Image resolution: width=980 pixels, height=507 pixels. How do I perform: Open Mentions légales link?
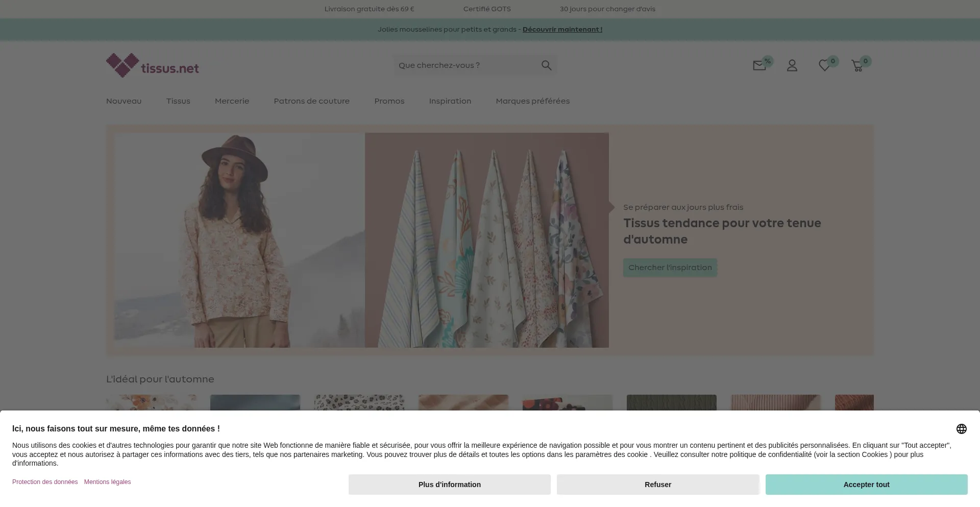[108, 482]
